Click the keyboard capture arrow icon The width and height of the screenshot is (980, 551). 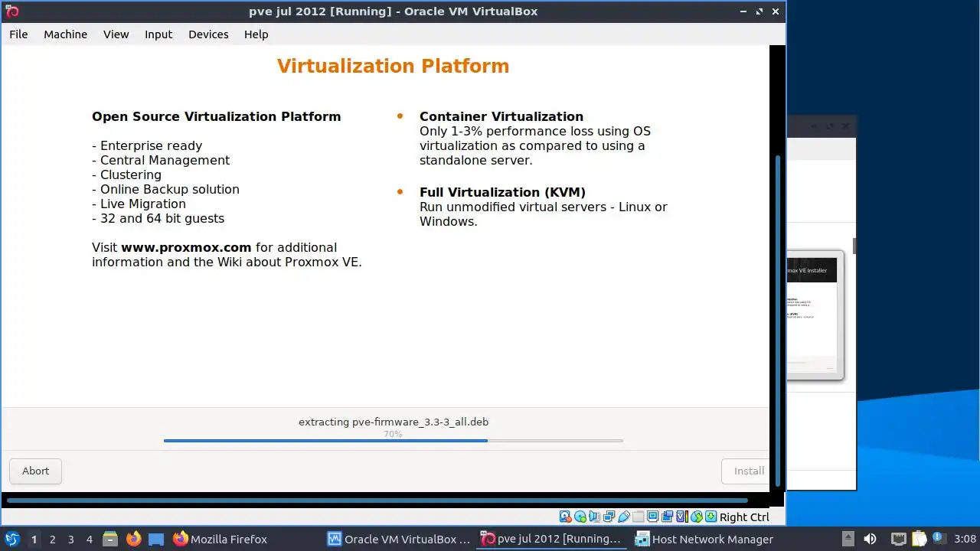(711, 517)
